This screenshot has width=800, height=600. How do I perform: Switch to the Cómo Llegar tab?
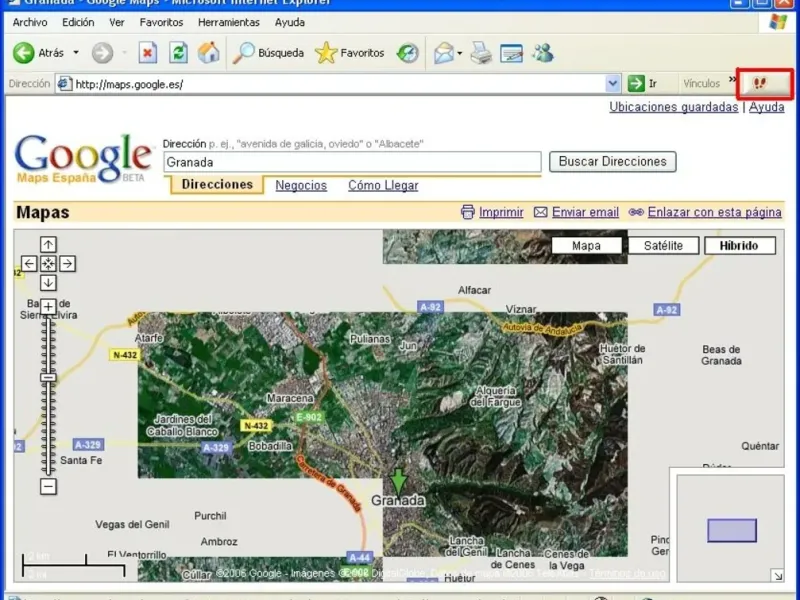(383, 185)
